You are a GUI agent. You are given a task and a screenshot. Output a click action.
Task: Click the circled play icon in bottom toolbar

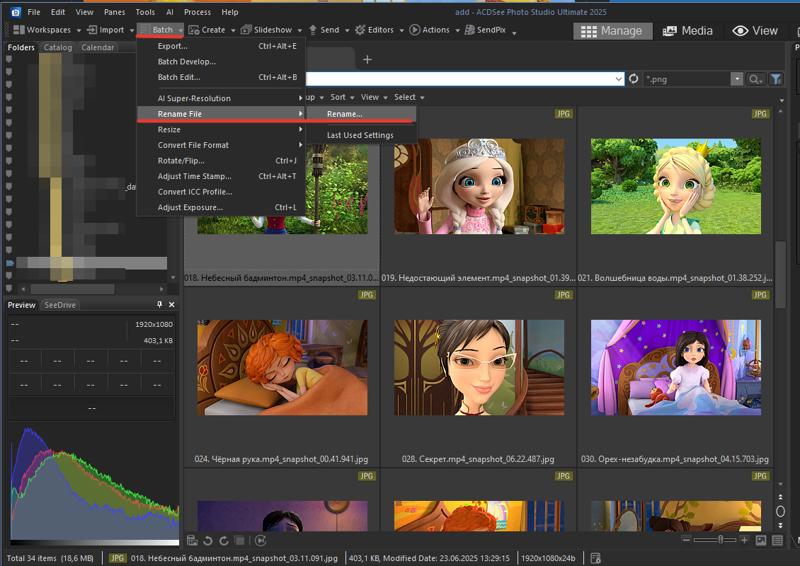pos(260,540)
